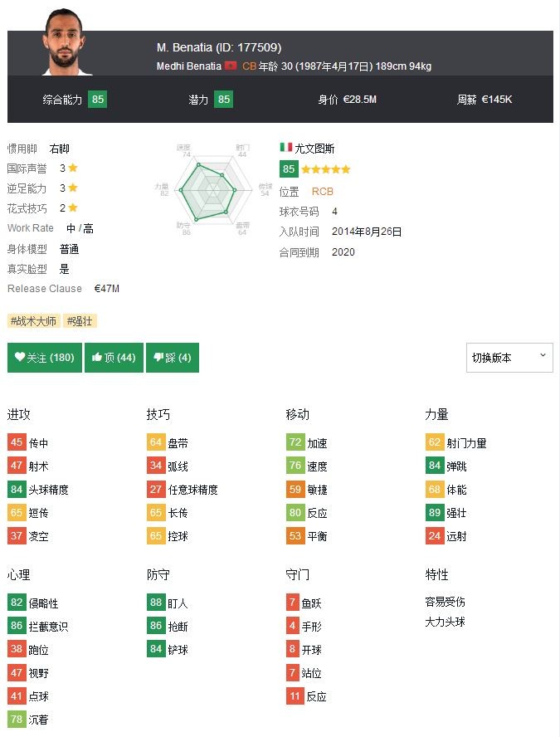This screenshot has width=560, height=737.
Task: Select the orange RCB position link
Action: pyautogui.click(x=323, y=192)
